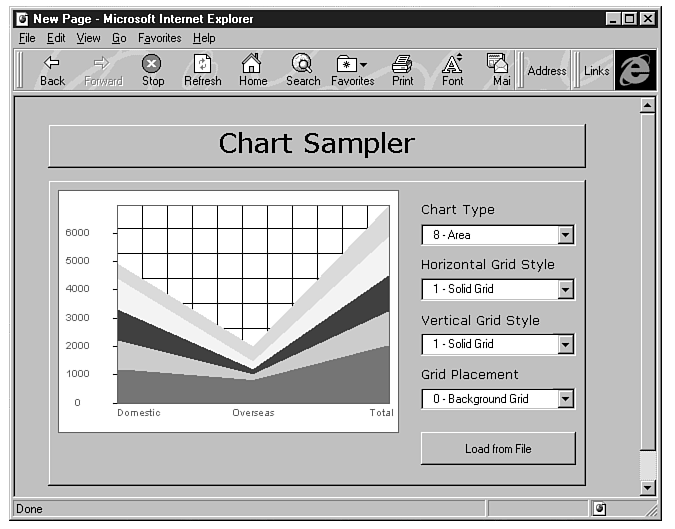Click the Back arrow toolbar icon
This screenshot has width=675, height=529.
pyautogui.click(x=52, y=64)
